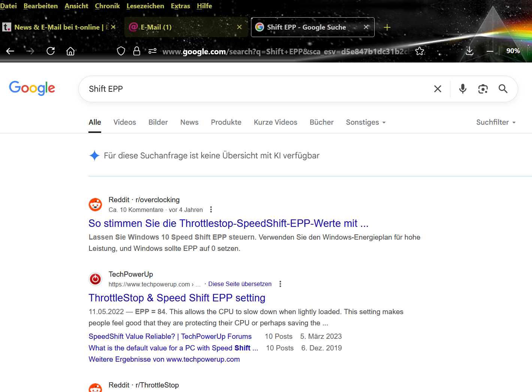Reload the current page
The image size is (532, 392).
51,51
